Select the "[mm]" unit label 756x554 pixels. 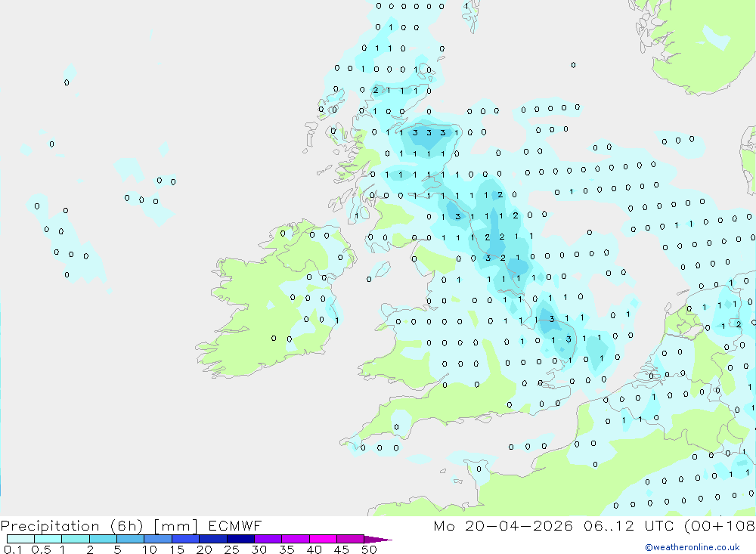[175, 526]
